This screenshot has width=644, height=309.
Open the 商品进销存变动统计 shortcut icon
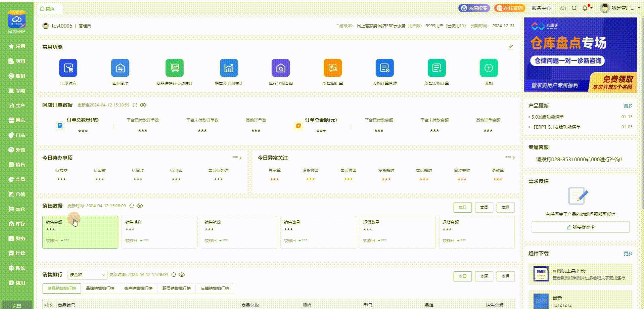pyautogui.click(x=175, y=68)
